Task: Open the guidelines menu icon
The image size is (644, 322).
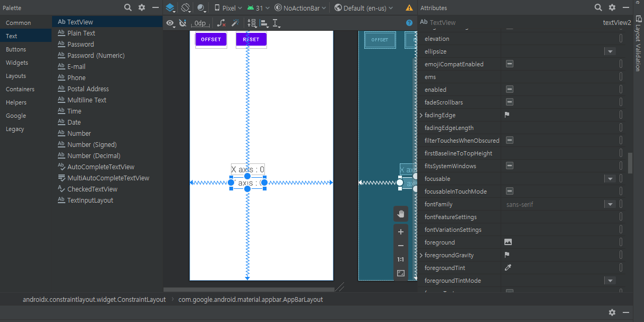Action: click(276, 23)
